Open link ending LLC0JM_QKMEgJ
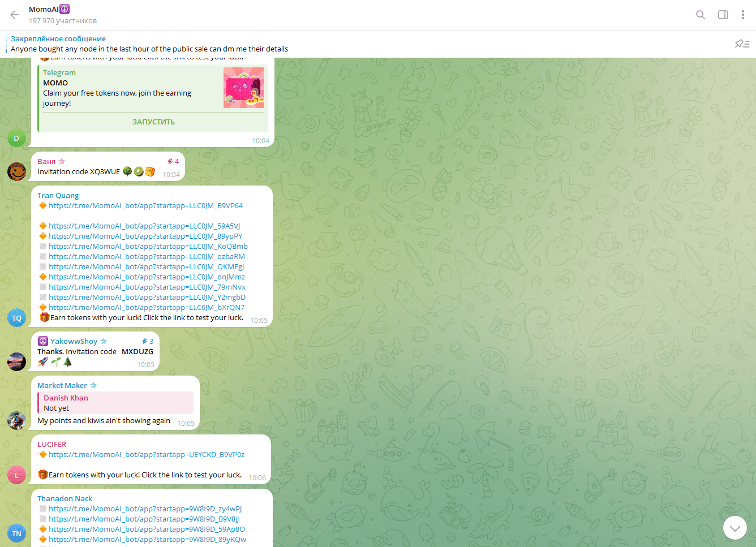 (147, 266)
